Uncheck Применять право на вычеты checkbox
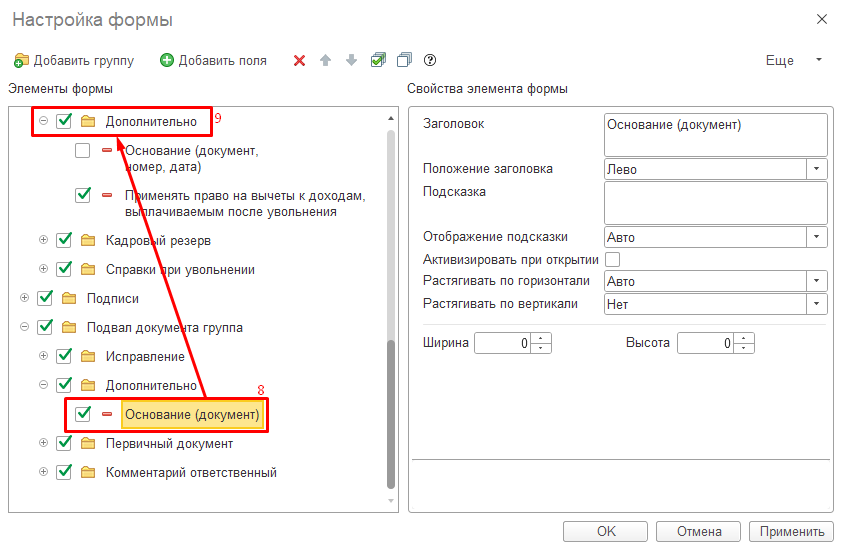Image resolution: width=842 pixels, height=547 pixels. coord(83,194)
